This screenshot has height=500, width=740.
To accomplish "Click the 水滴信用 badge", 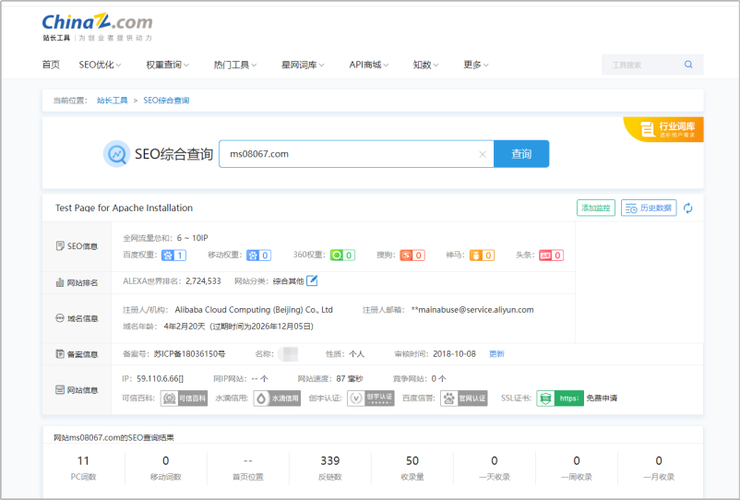I will (x=277, y=398).
